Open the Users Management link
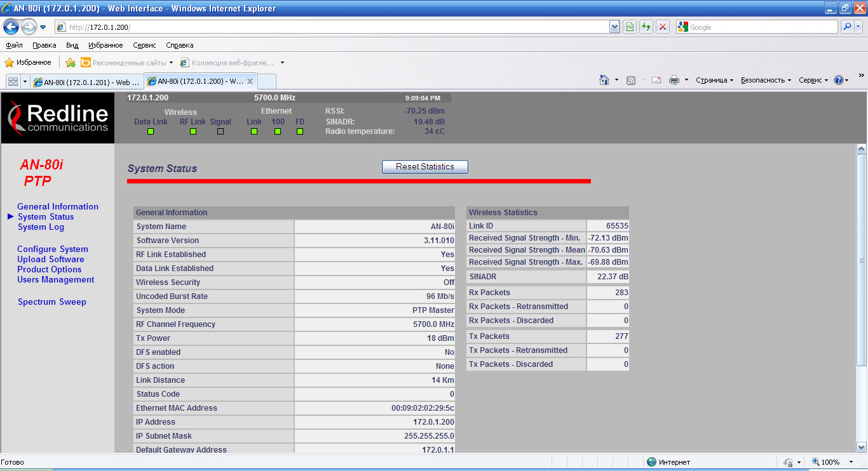The image size is (868, 471). (x=56, y=279)
